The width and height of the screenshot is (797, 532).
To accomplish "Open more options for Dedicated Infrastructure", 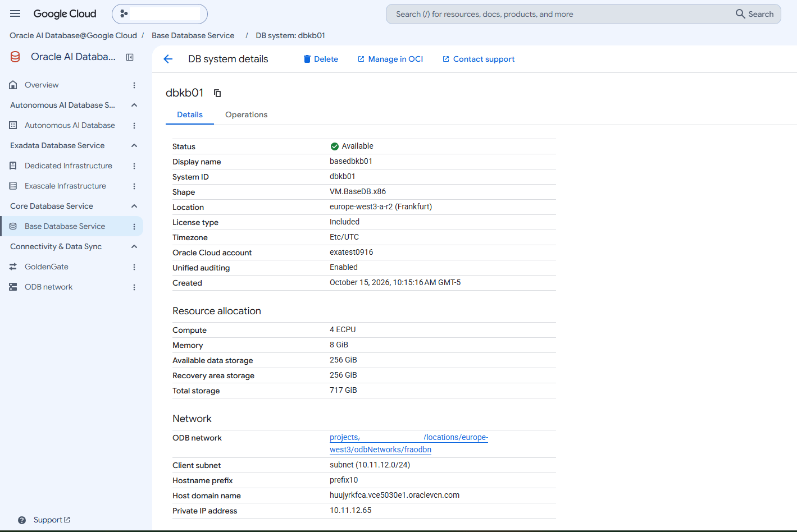I will pyautogui.click(x=134, y=166).
